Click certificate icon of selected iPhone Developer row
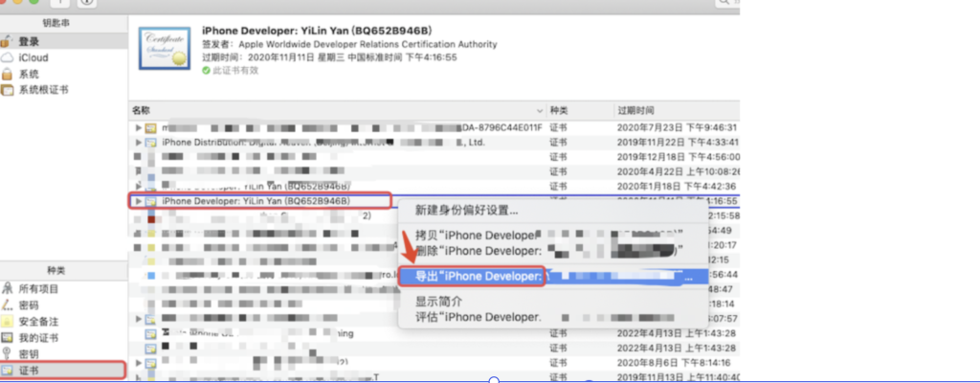 pos(150,201)
